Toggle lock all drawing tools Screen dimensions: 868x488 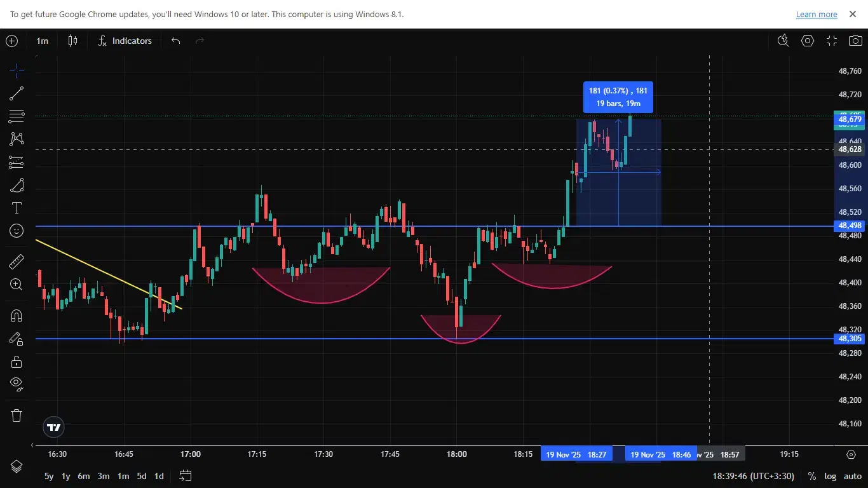(x=17, y=362)
